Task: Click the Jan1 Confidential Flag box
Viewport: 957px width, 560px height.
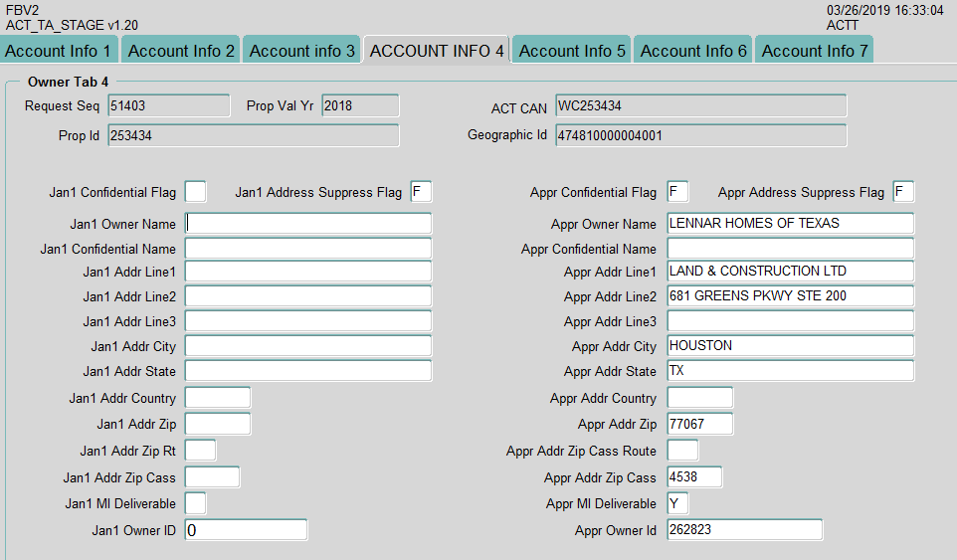Action: click(x=196, y=192)
